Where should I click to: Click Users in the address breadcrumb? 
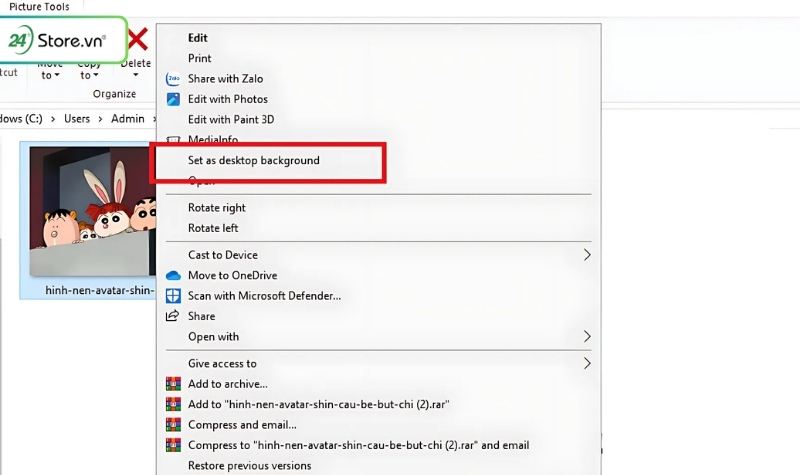78,119
